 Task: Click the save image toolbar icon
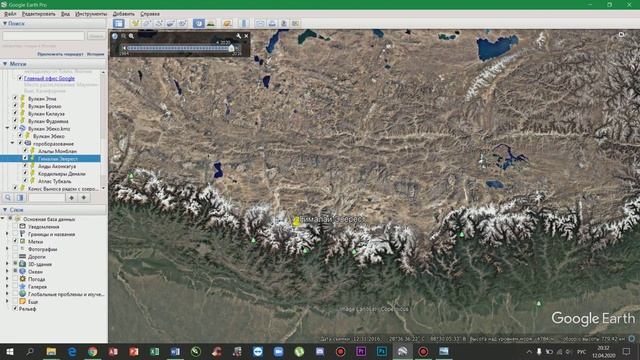click(x=284, y=23)
